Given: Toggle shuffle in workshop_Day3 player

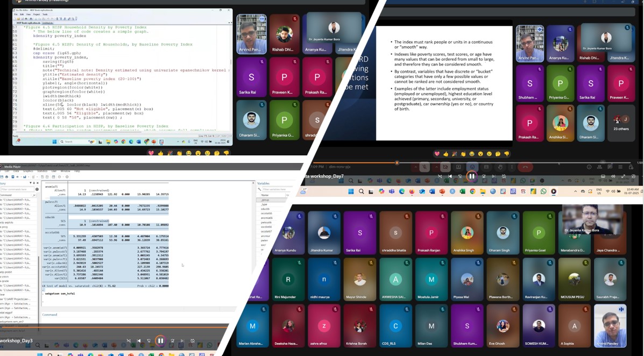Looking at the screenshot, I should point(129,341).
